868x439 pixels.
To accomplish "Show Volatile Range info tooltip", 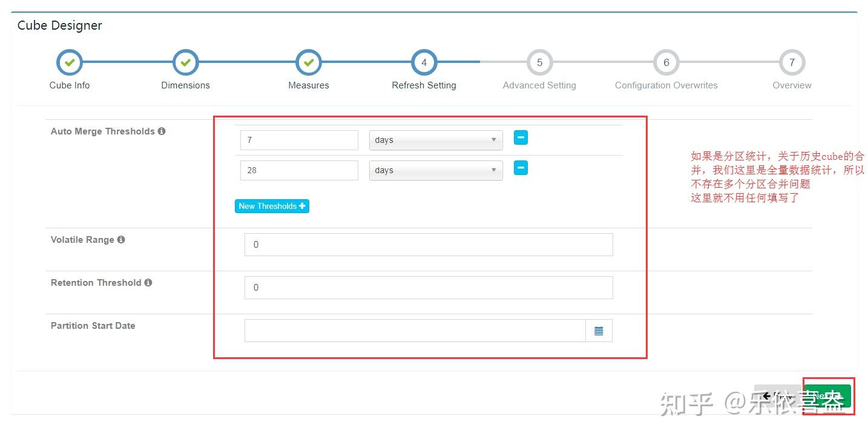I will tap(121, 239).
